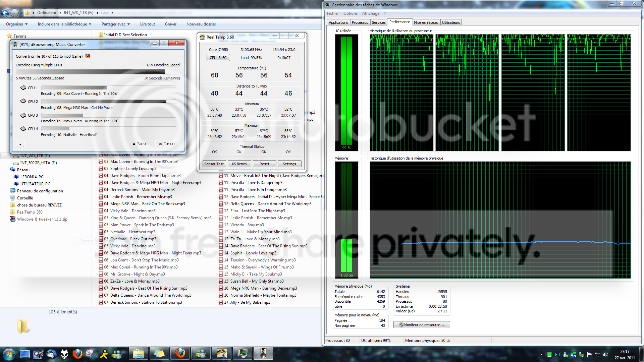Click the Reset button in Real Temp
Viewport: 644px width, 362px height.
tap(264, 164)
